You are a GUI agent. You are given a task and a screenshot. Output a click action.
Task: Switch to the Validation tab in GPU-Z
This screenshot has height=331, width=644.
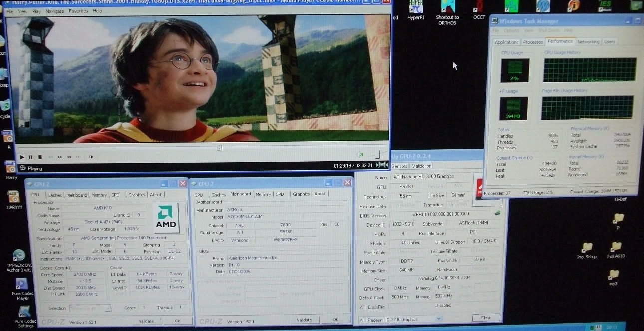click(x=422, y=166)
